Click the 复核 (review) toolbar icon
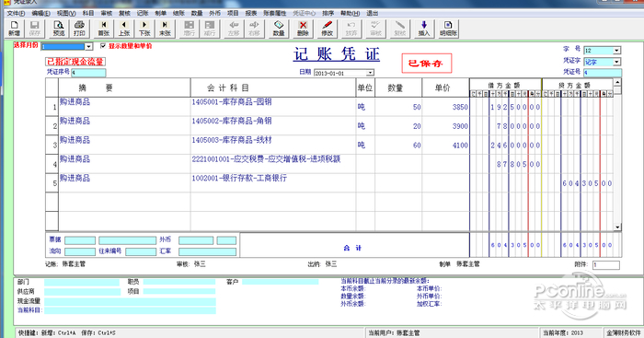Viewport: 644px width, 338px height. [399, 29]
